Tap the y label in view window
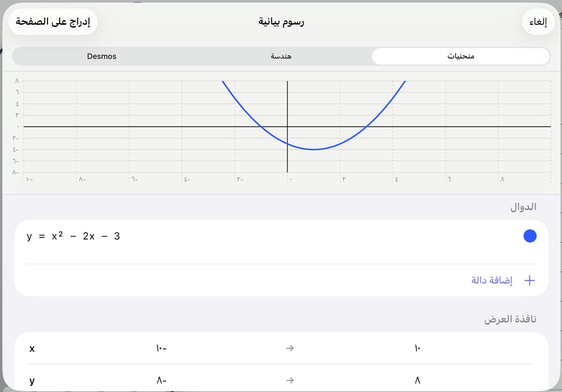This screenshot has width=562, height=392. 32,381
